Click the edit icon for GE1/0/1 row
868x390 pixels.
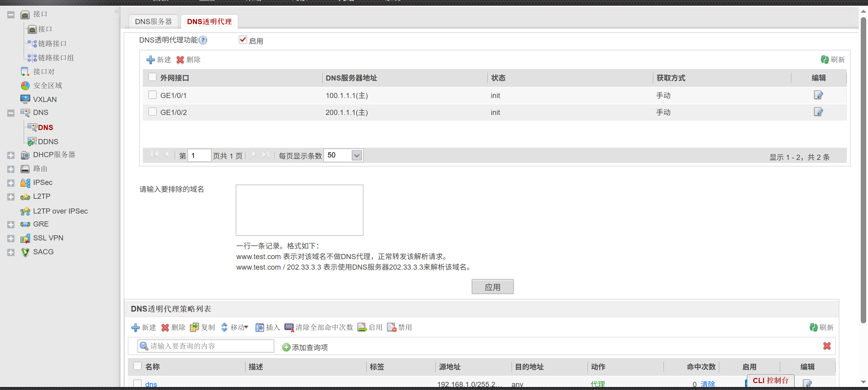818,95
